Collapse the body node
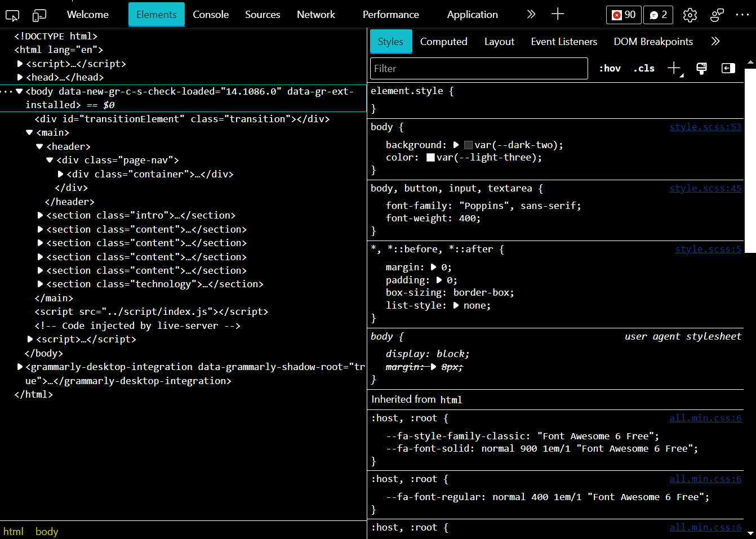This screenshot has width=756, height=539. click(x=19, y=91)
